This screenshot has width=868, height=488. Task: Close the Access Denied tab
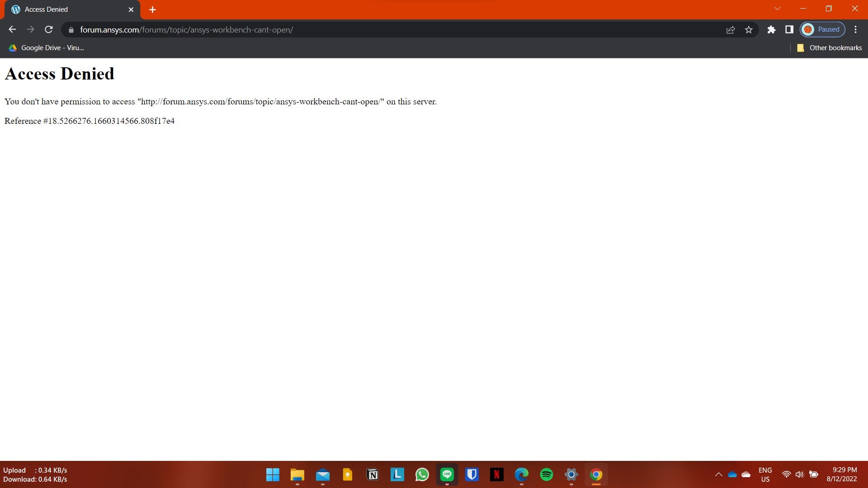tap(131, 9)
